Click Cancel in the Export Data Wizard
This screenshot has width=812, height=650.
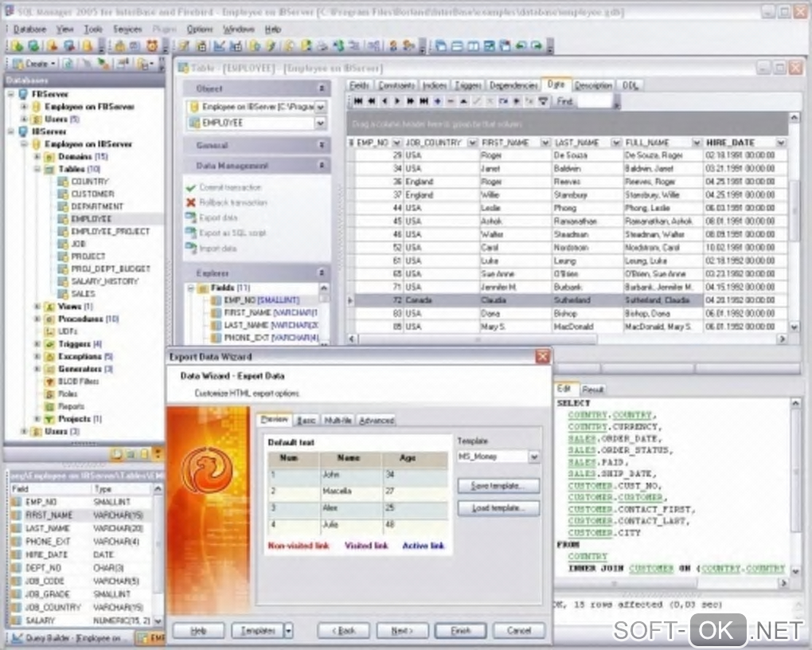tap(519, 631)
